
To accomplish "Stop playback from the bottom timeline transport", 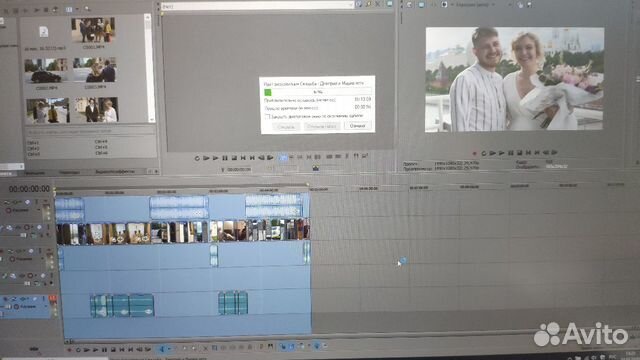I will pos(113,350).
